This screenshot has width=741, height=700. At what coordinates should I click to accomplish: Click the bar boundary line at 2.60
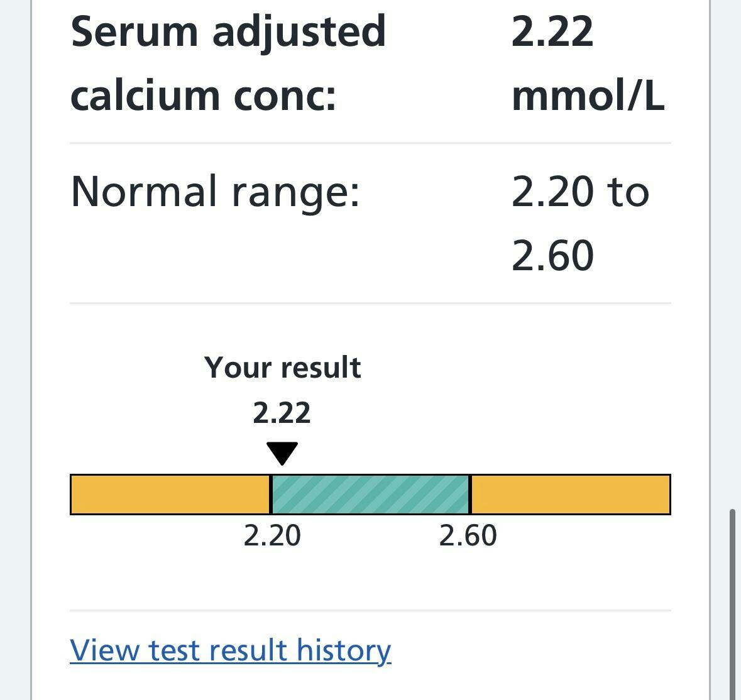[469, 495]
